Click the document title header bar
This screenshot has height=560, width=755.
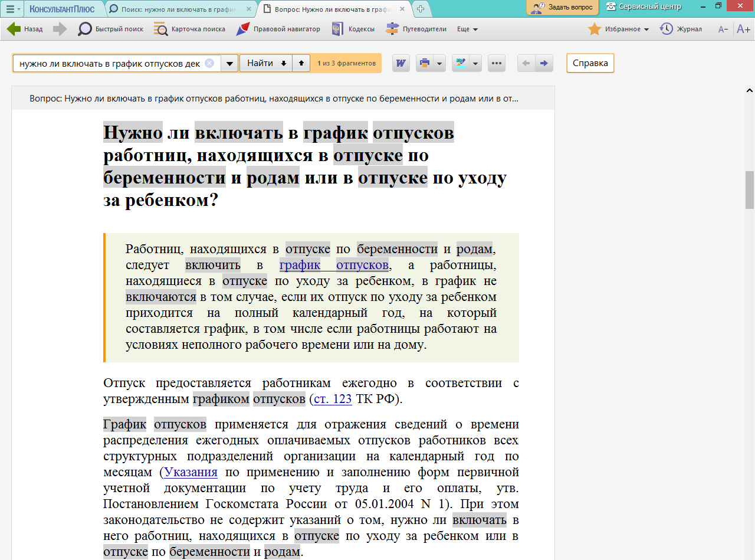(x=283, y=98)
